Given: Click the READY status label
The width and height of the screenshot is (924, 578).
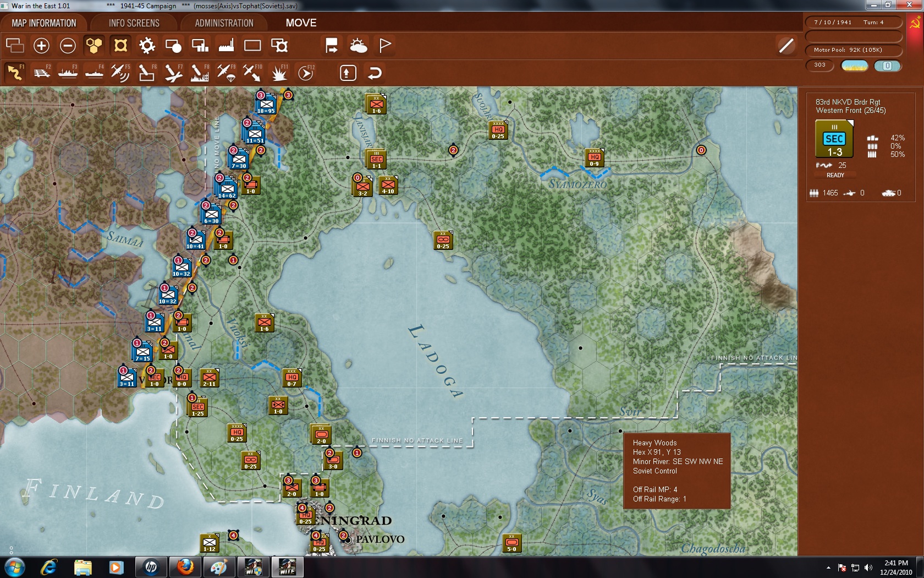Looking at the screenshot, I should point(835,175).
